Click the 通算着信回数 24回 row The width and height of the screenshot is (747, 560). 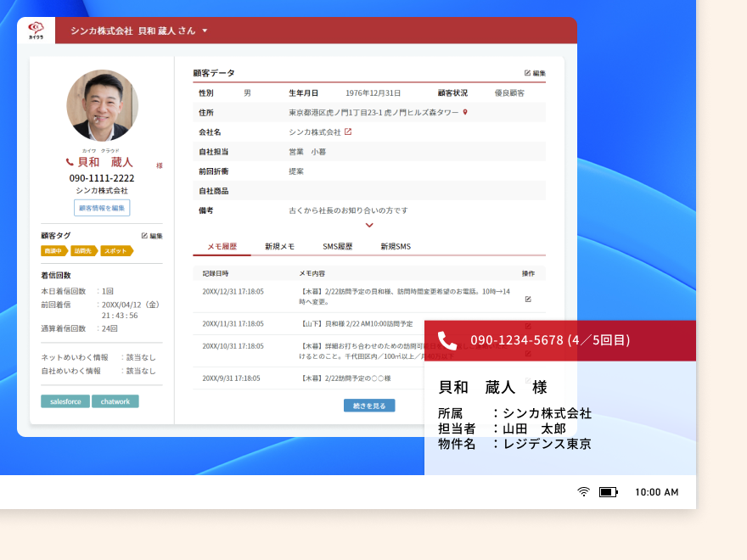[x=79, y=328]
